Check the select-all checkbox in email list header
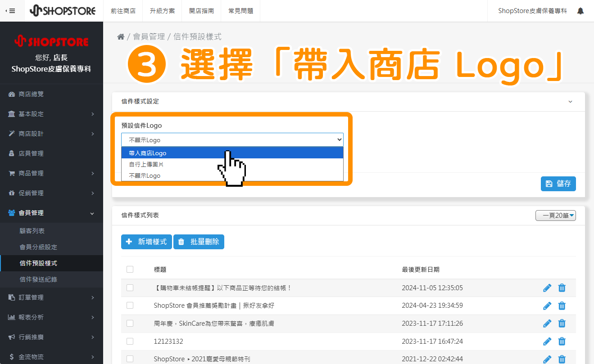This screenshot has height=364, width=594. point(130,269)
